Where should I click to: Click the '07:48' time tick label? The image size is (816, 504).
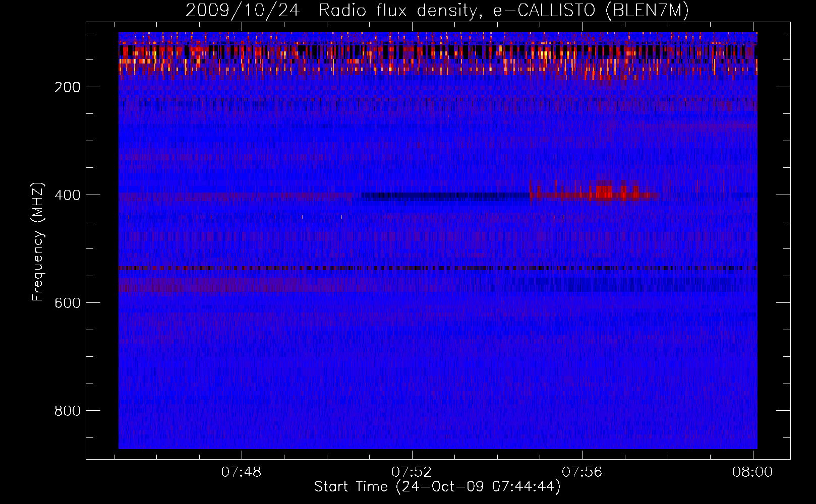pos(242,472)
